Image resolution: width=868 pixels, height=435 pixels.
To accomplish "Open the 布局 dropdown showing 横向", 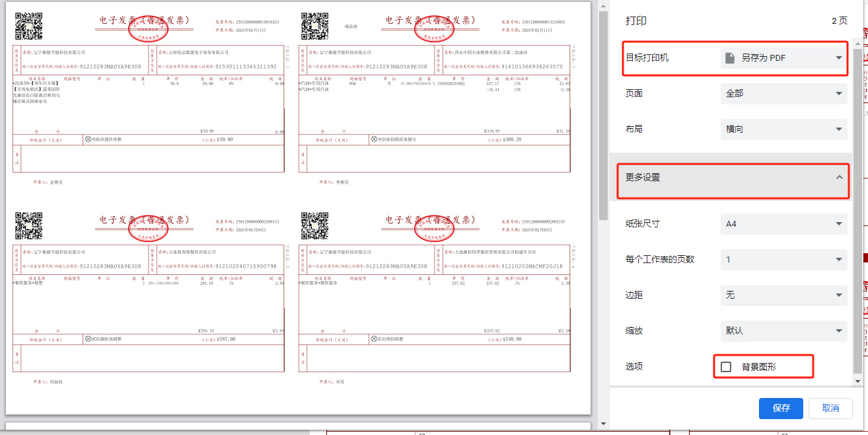I will click(x=783, y=130).
